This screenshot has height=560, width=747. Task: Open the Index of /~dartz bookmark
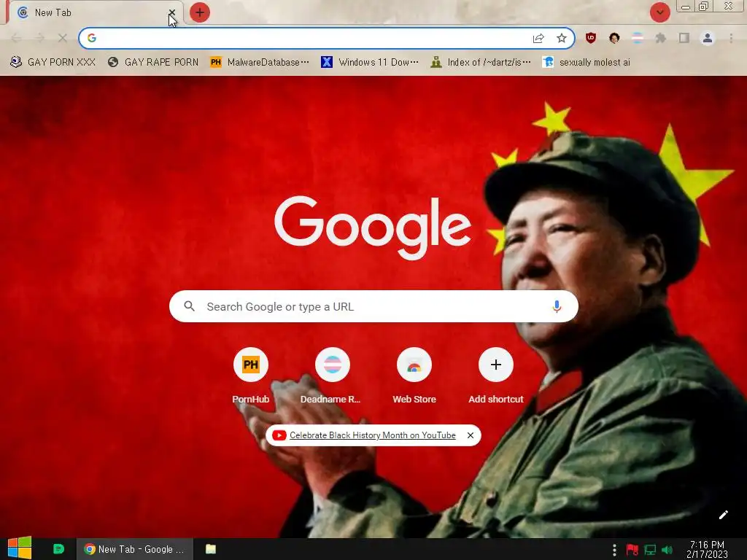coord(480,63)
